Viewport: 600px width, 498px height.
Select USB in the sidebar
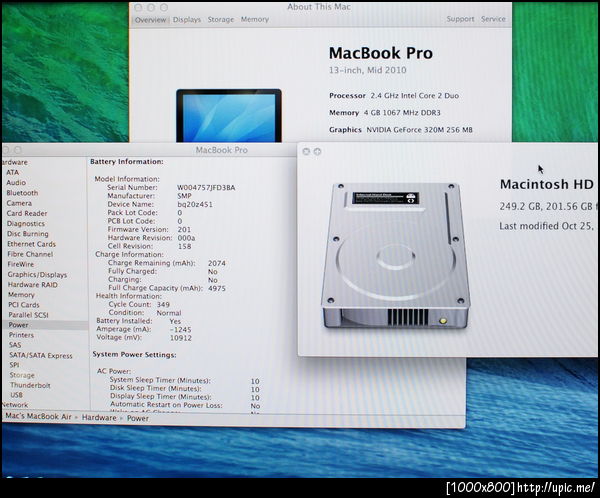[16, 395]
